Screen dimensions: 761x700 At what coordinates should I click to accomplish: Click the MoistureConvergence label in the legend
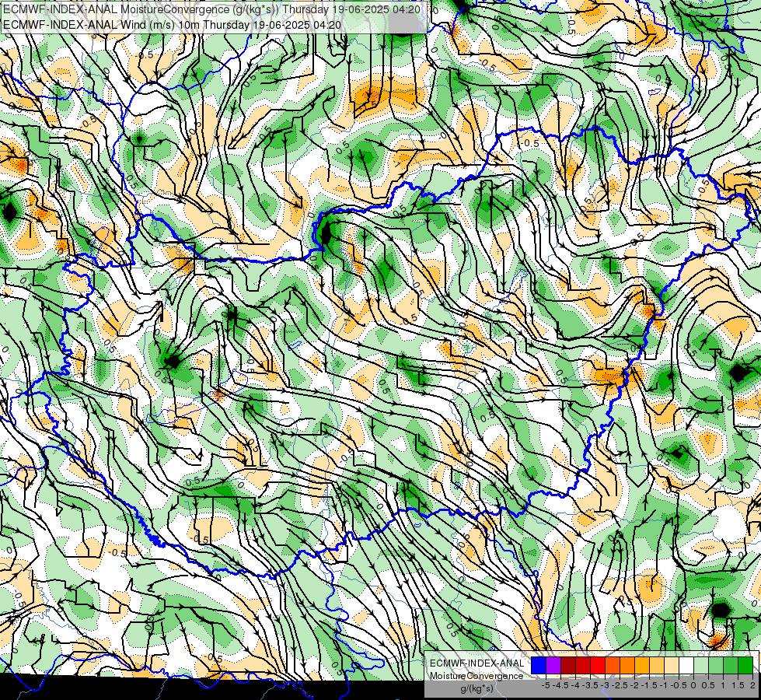(476, 676)
